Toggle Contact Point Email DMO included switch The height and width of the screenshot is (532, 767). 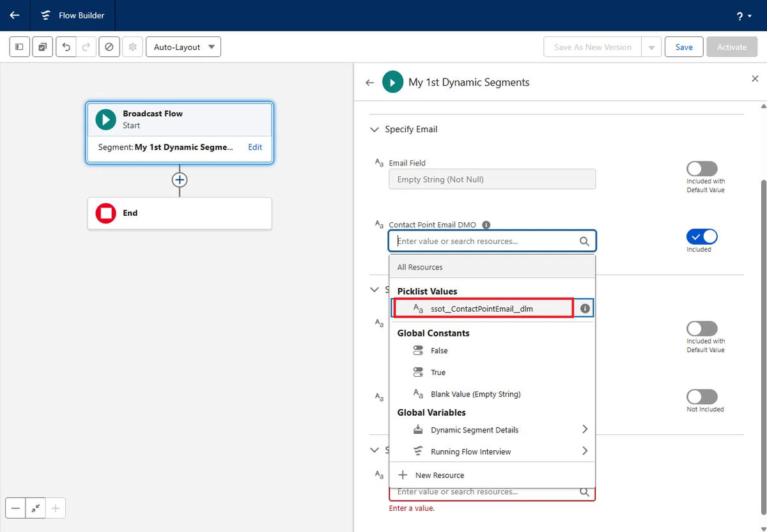point(702,237)
